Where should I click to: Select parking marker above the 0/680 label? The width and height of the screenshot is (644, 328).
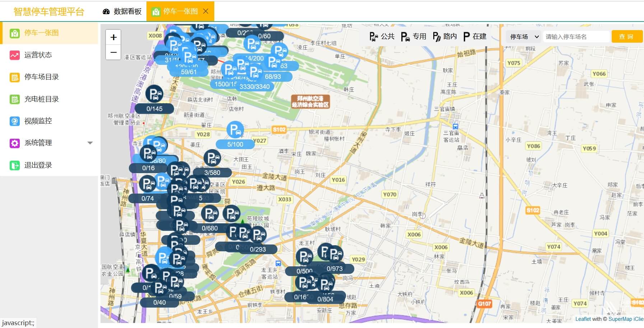pos(210,214)
